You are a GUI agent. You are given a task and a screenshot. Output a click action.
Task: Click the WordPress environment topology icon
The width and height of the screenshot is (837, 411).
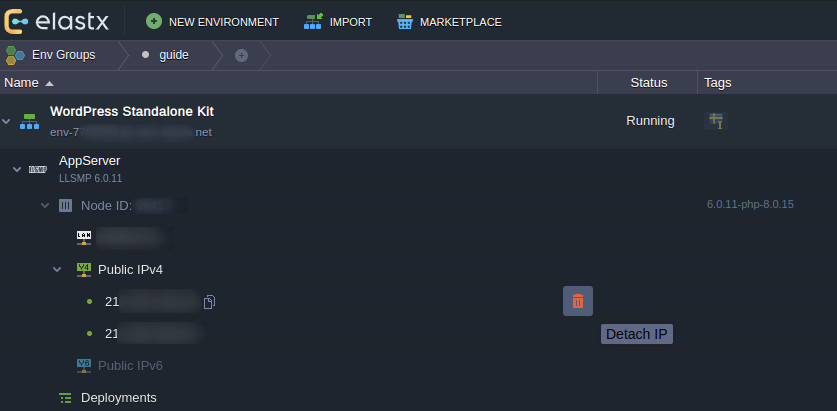(30, 121)
